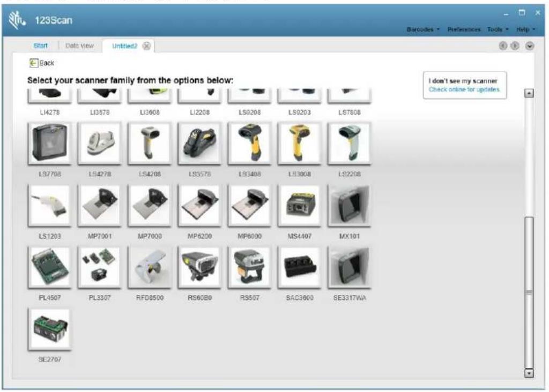Click the vertical scrollbar thumb
The width and height of the screenshot is (549, 392).
[529, 292]
